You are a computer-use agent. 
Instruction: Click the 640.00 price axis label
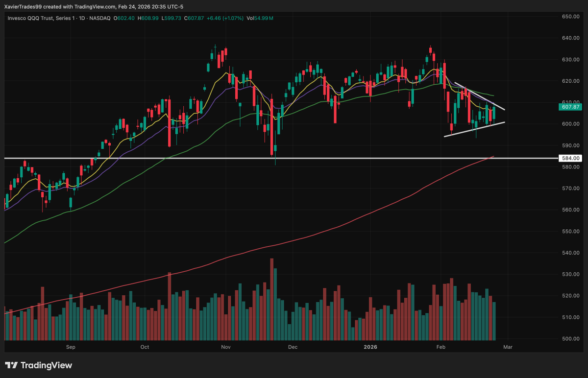570,38
